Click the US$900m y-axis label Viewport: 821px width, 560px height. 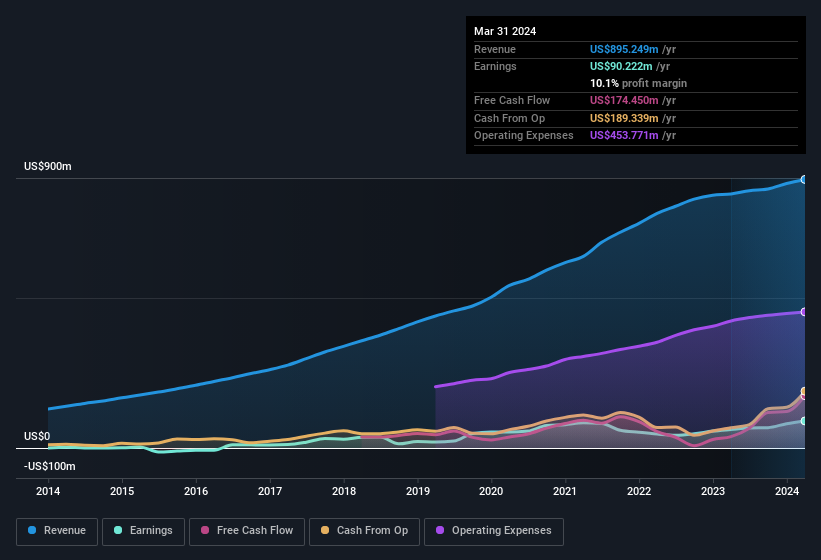(48, 166)
